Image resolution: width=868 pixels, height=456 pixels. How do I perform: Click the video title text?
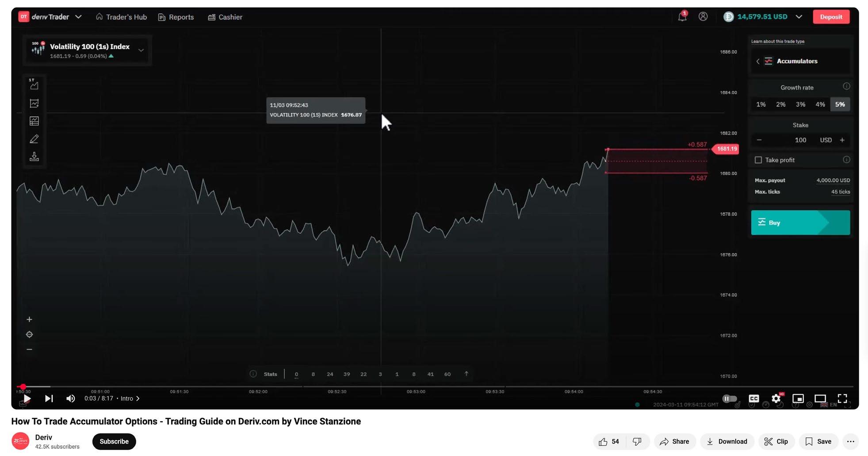click(186, 421)
